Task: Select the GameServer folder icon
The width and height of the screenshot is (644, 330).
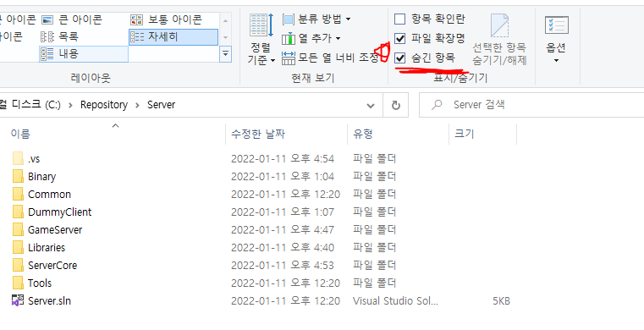Action: [18, 230]
